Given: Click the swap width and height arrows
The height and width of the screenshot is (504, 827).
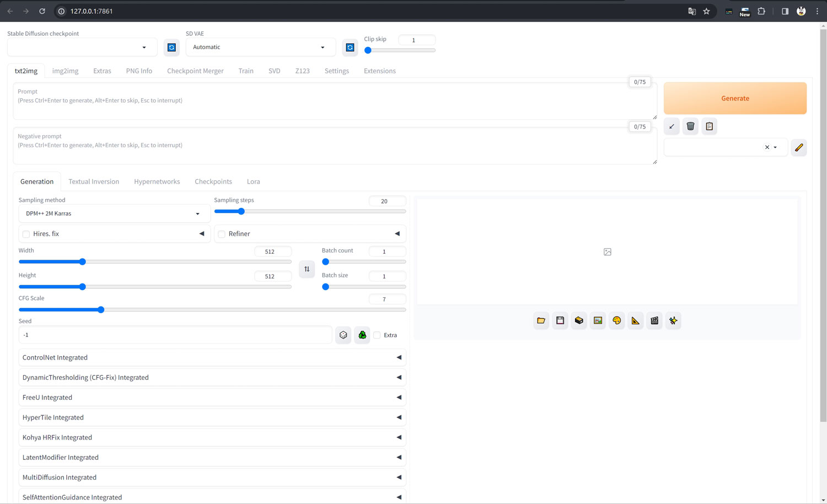Looking at the screenshot, I should click(x=307, y=269).
